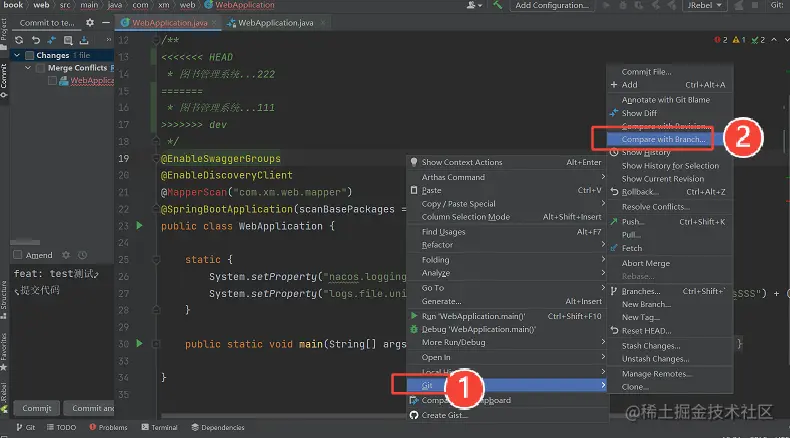The width and height of the screenshot is (790, 438).
Task: Open the Project side tool window
Action: pos(4,33)
